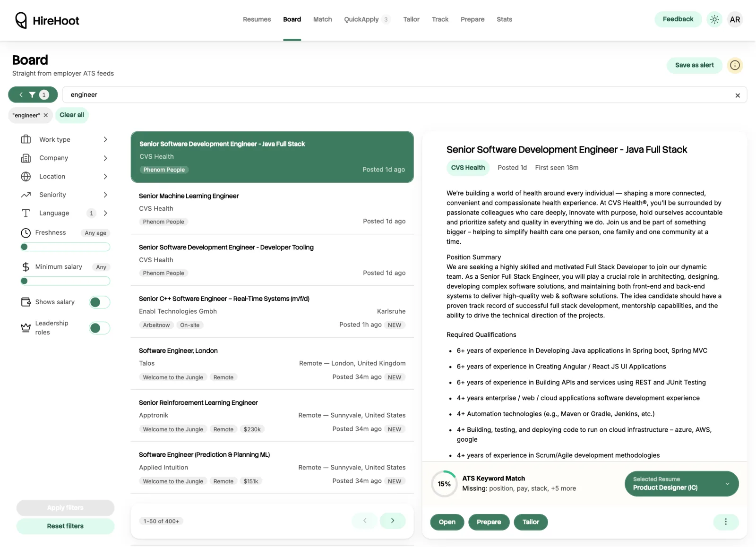Screen dimensions: 756x547
Task: Open the three-dot more options menu
Action: click(x=726, y=522)
